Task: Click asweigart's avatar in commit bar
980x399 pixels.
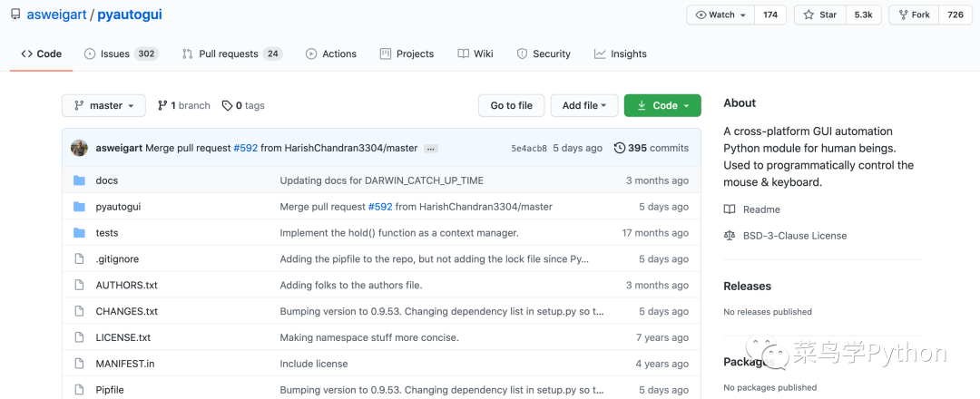Action: (79, 148)
